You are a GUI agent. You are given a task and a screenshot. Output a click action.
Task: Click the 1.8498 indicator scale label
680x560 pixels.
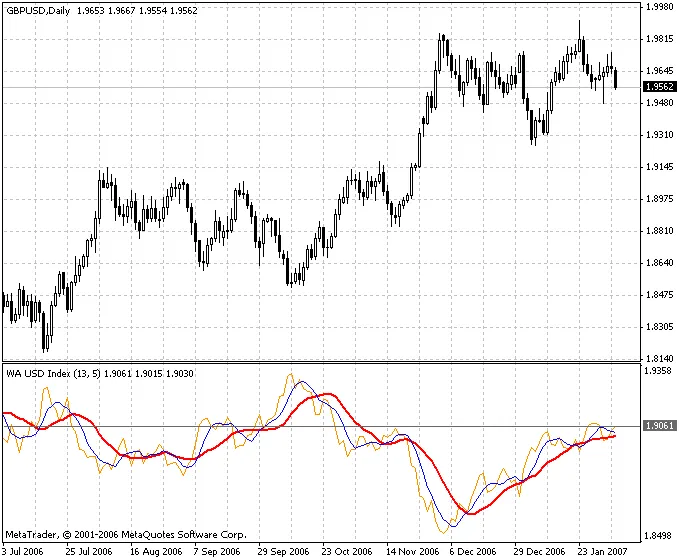659,534
